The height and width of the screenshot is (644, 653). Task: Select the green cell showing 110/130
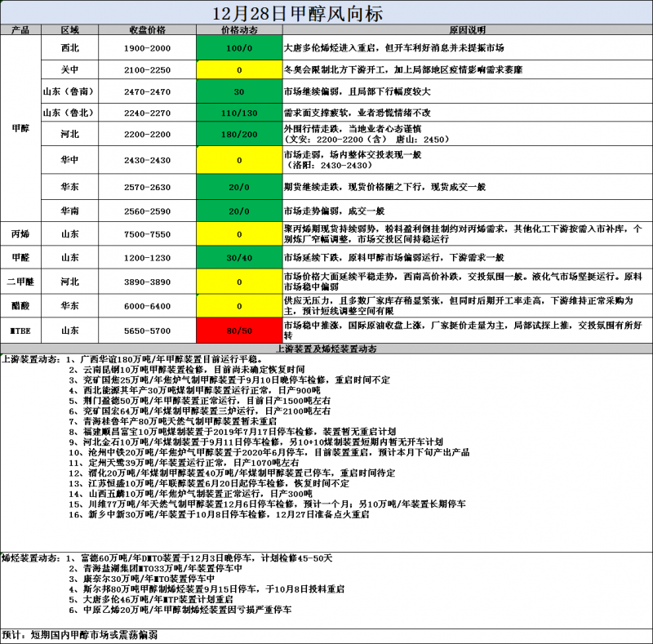[239, 113]
